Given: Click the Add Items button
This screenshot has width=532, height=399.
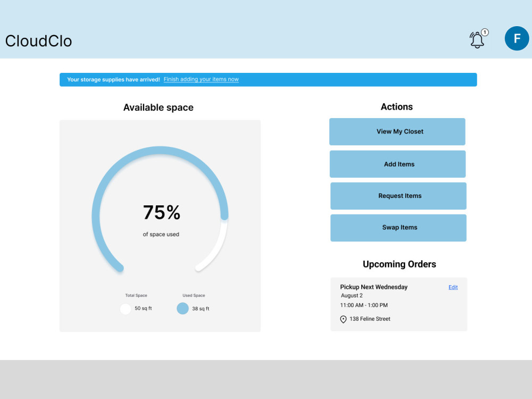Looking at the screenshot, I should pyautogui.click(x=397, y=164).
